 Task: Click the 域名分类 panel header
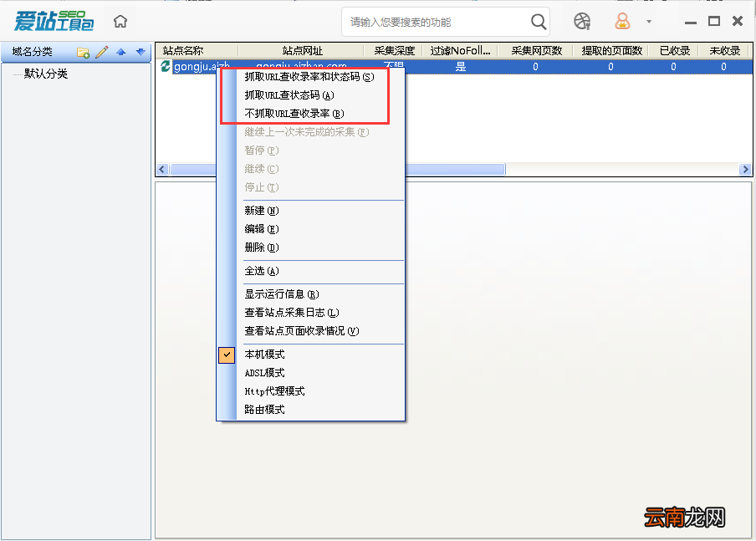[32, 52]
